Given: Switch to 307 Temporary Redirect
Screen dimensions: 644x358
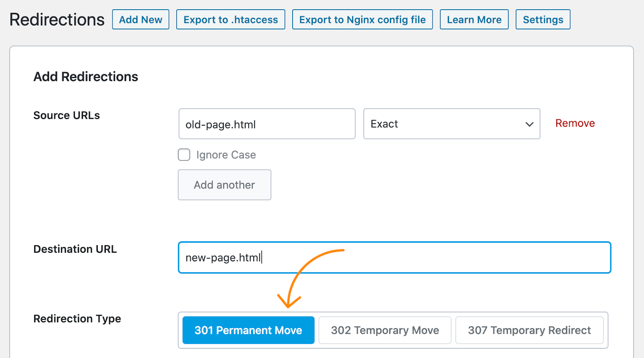Looking at the screenshot, I should (x=529, y=330).
